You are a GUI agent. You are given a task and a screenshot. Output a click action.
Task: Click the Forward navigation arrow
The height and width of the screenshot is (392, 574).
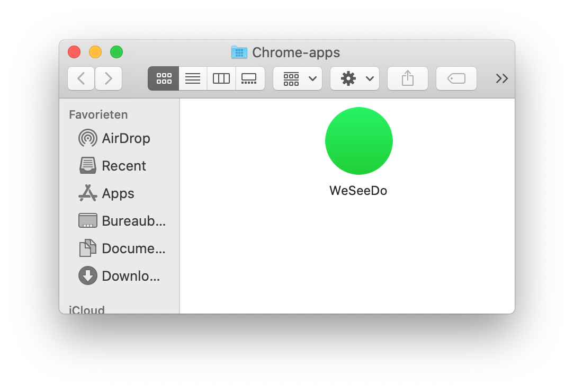[x=109, y=78]
